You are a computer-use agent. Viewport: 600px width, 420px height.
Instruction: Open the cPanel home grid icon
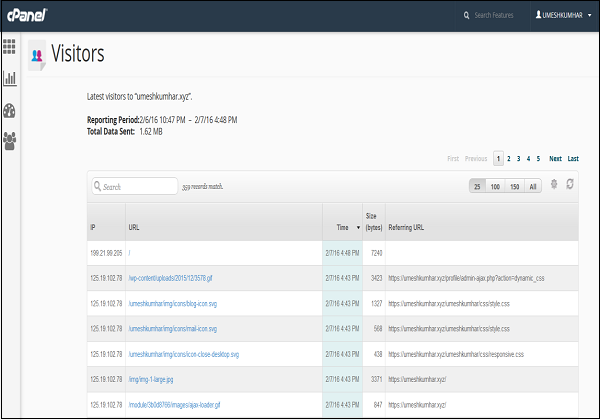click(10, 46)
